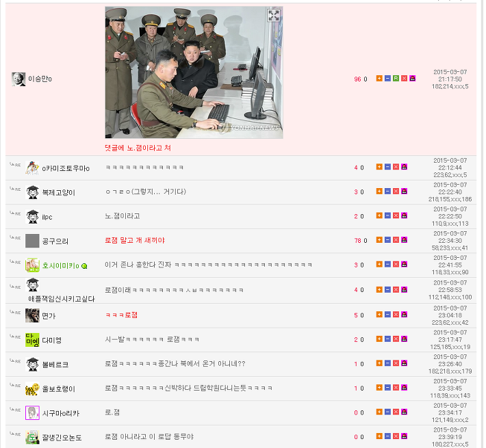Upvote 짤생긴오논도's comment with orange plus

379,436
